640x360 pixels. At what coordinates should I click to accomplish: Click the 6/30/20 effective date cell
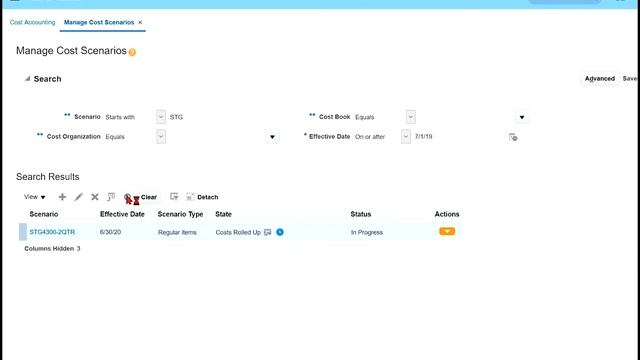[110, 232]
